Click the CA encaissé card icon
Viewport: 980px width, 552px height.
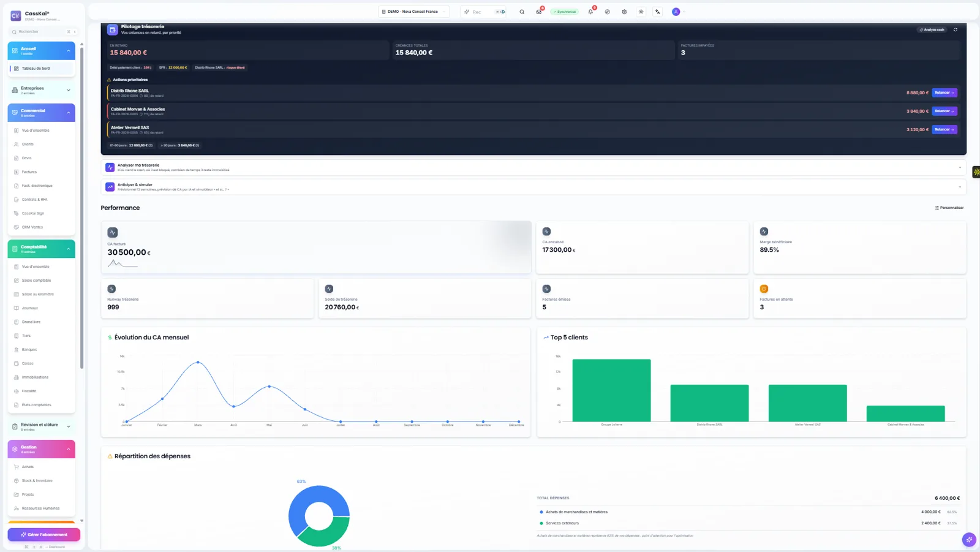546,232
